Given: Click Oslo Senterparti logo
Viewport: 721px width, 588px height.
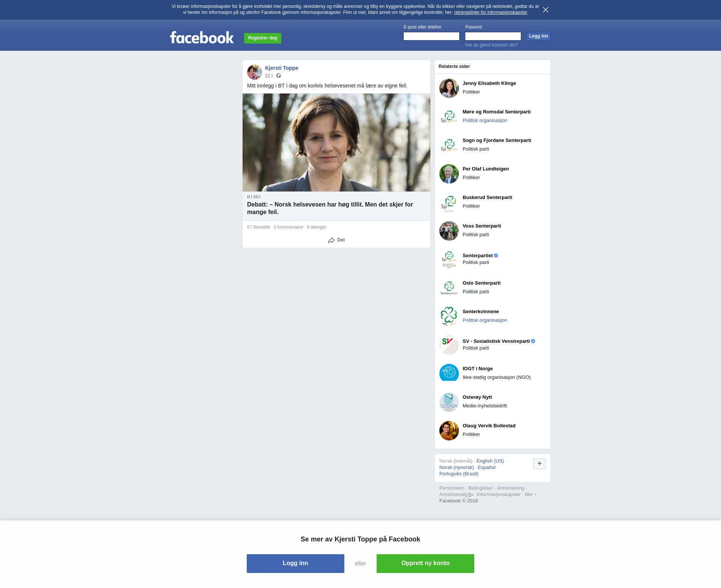Looking at the screenshot, I should click(449, 288).
